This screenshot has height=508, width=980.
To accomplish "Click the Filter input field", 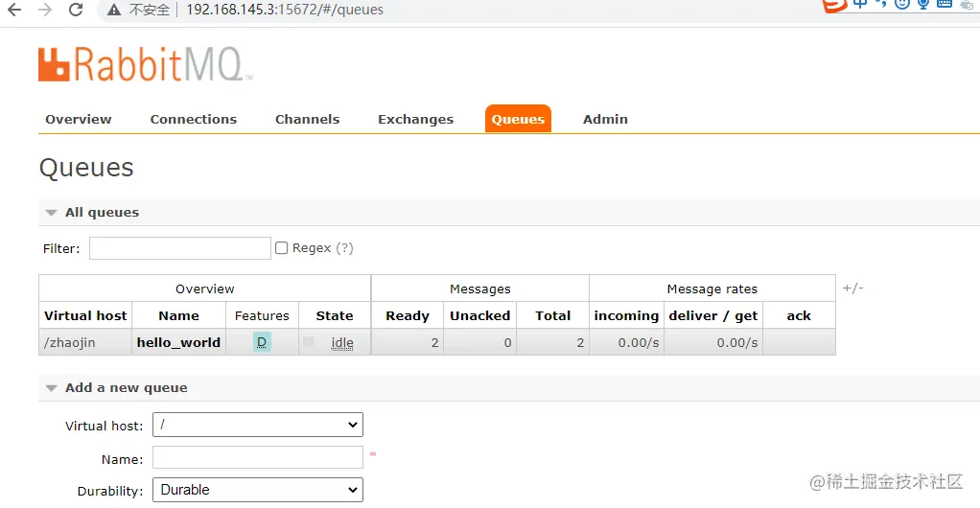I will 180,248.
